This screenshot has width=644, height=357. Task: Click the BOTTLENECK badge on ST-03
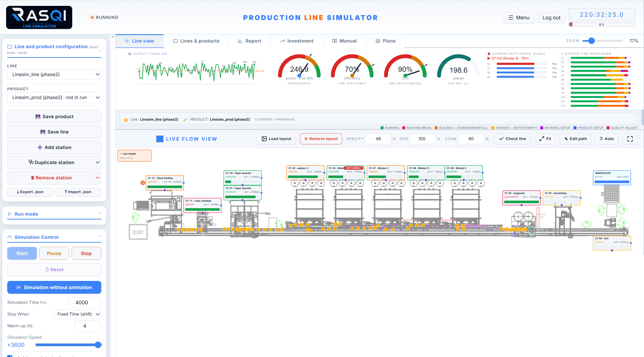tap(353, 168)
